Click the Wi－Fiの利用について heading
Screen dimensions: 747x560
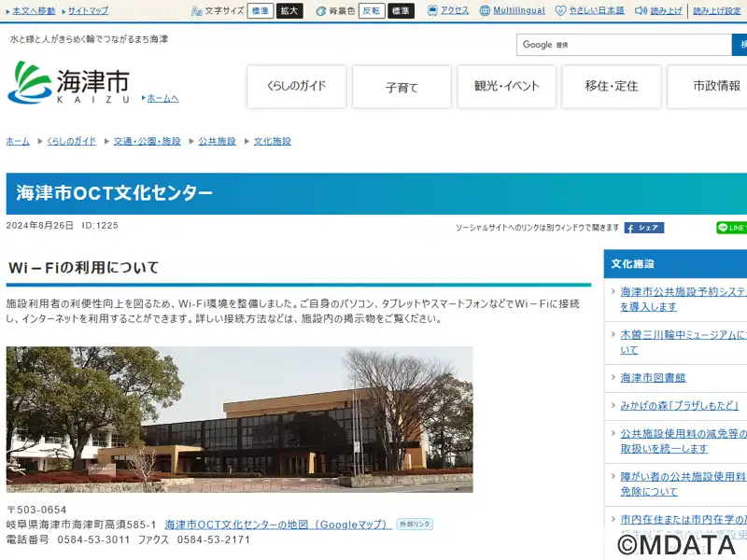[83, 267]
